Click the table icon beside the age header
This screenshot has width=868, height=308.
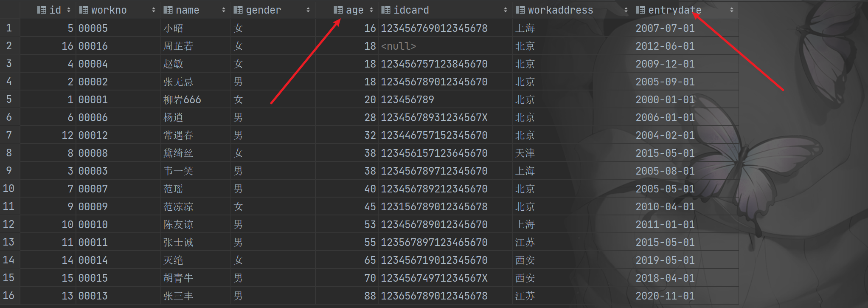pos(338,10)
